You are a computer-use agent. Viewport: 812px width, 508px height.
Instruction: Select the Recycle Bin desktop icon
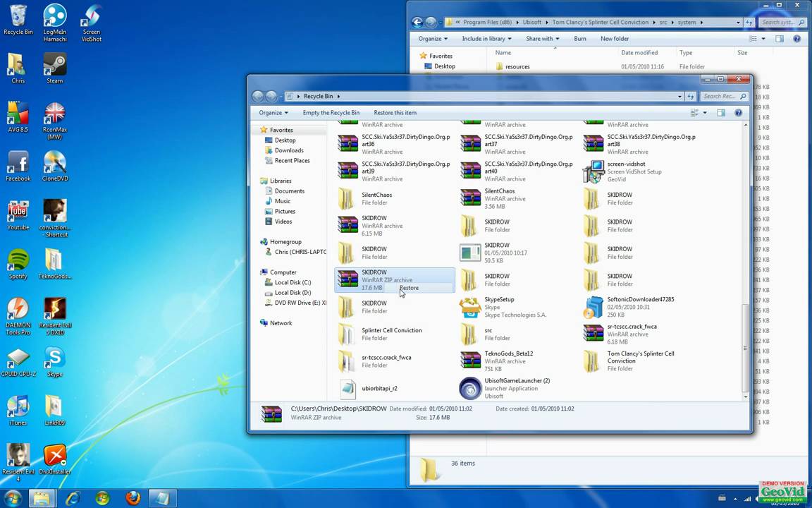tap(18, 19)
